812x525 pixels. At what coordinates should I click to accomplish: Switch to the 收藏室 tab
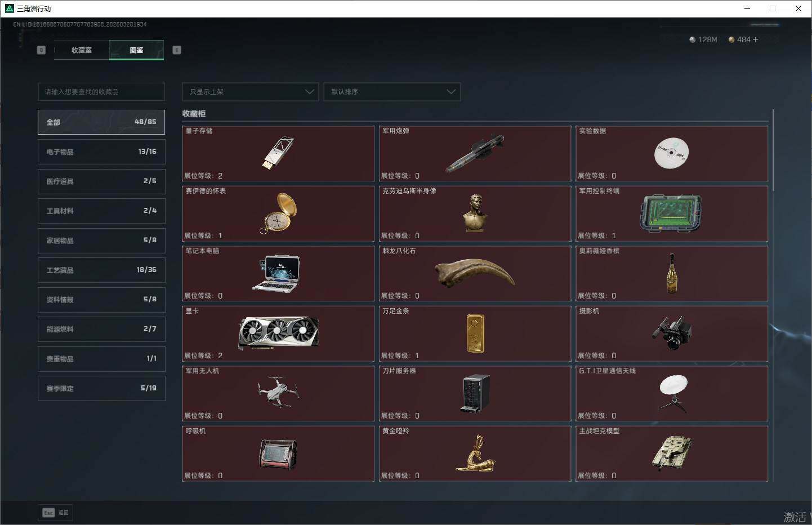[x=82, y=50]
